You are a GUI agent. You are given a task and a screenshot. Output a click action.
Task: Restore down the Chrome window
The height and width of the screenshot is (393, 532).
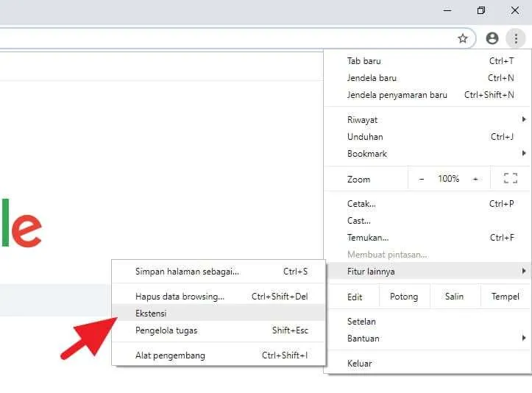coord(480,10)
